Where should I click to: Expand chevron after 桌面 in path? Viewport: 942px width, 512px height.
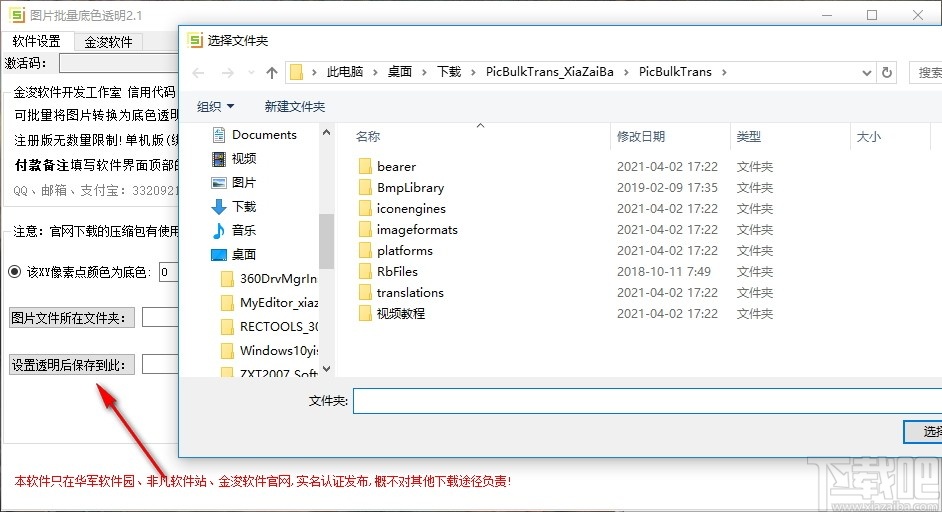coord(424,72)
